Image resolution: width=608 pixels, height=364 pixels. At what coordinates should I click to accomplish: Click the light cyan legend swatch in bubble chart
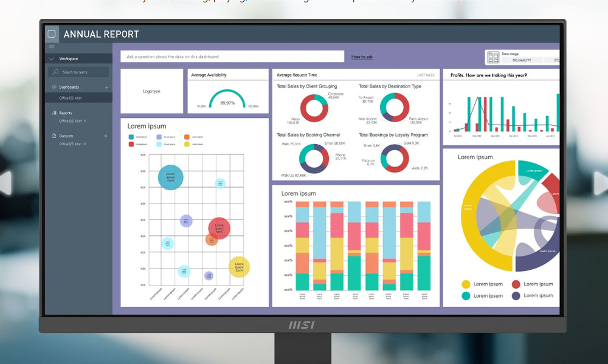coord(159,144)
